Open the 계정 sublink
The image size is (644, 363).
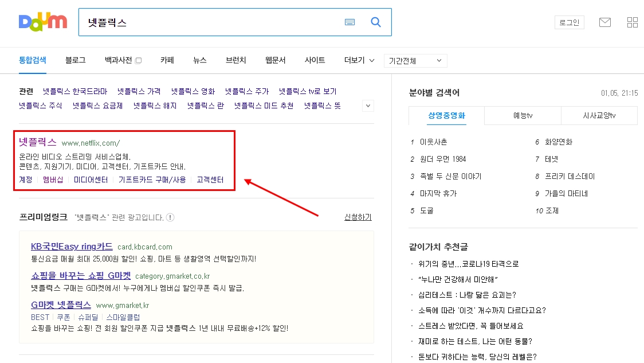[25, 179]
